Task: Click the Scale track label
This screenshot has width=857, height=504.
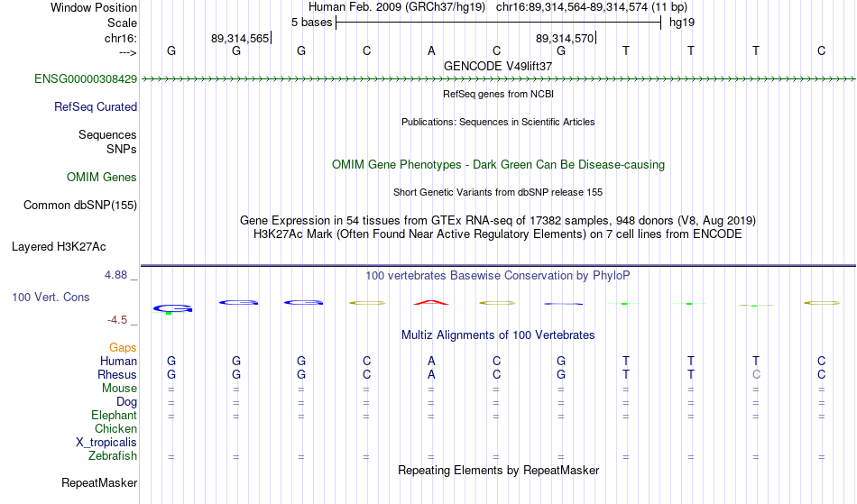Action: [x=122, y=23]
